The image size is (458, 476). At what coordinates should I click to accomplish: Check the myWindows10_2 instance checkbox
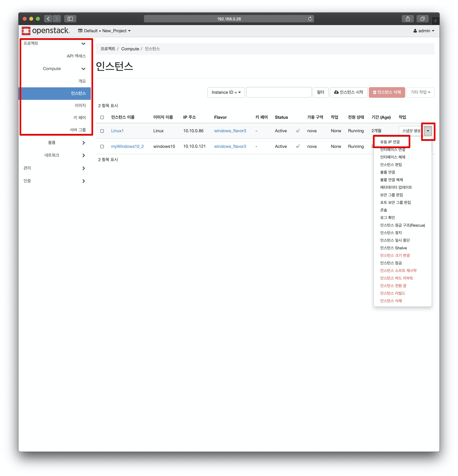pyautogui.click(x=102, y=146)
